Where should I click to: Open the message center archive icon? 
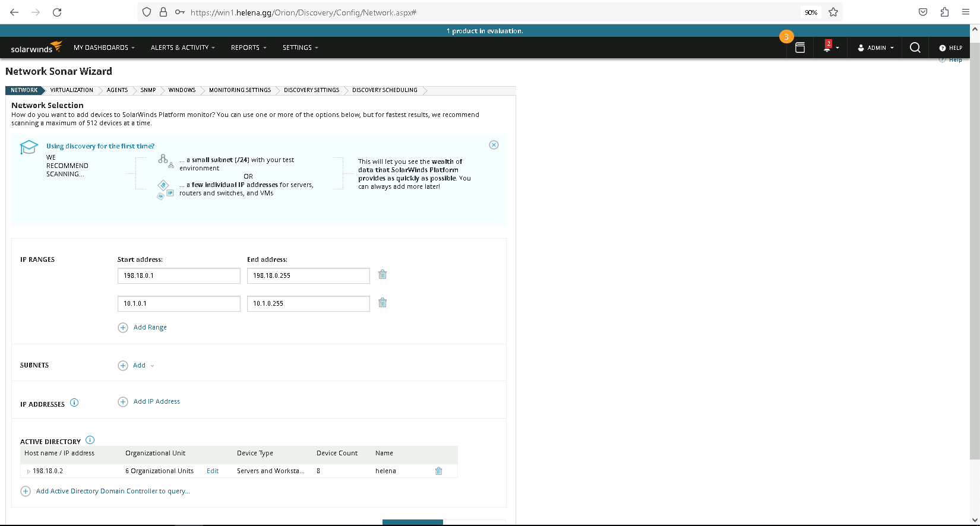(800, 47)
